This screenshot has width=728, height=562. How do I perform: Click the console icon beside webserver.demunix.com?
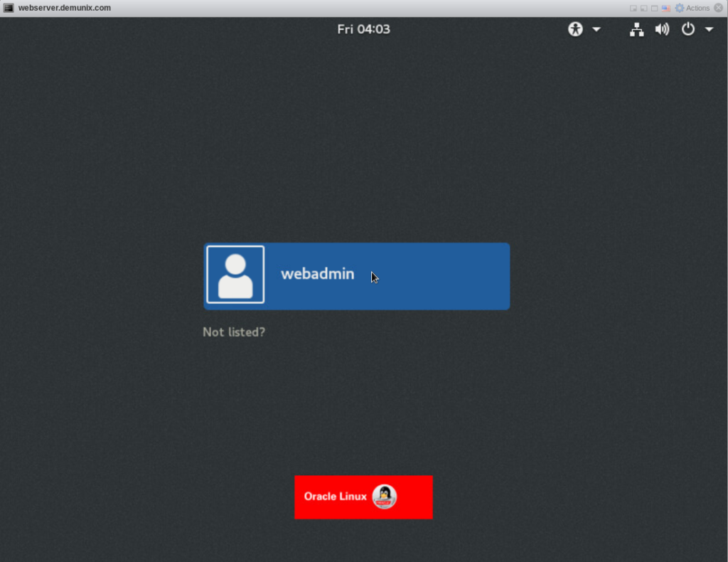[x=9, y=8]
